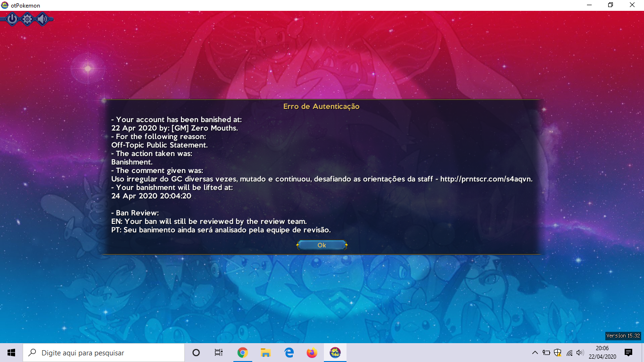
Task: Open the volume speaker tray icon
Action: (x=580, y=353)
